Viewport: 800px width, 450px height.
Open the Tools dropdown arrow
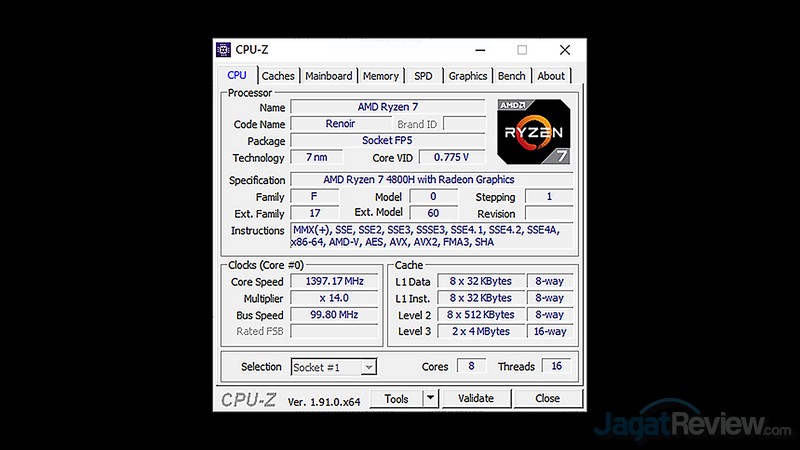click(430, 398)
